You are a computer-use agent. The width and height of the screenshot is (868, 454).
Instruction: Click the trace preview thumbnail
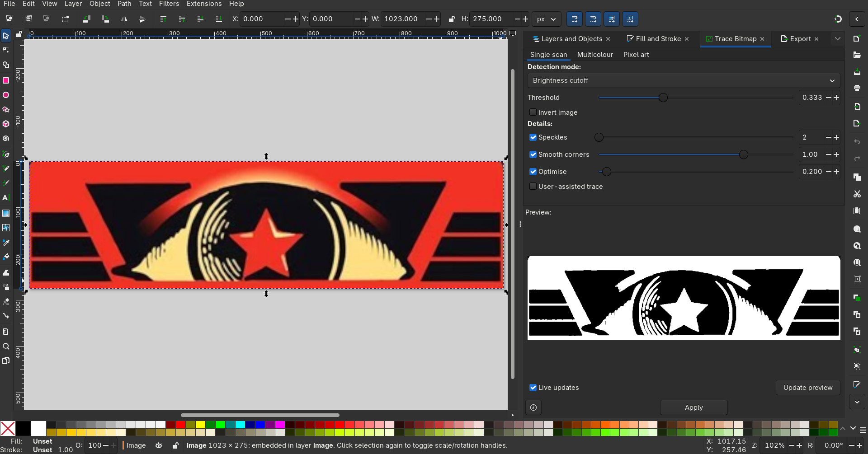tap(684, 298)
